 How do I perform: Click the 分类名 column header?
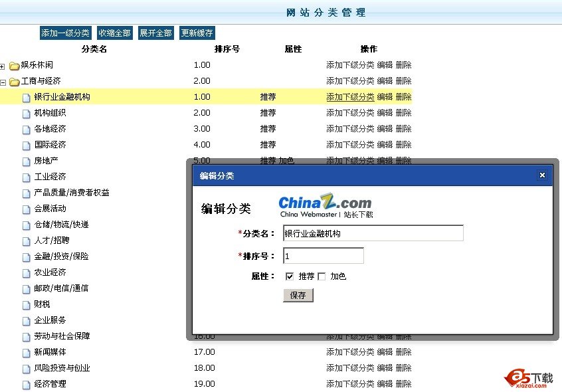click(x=94, y=49)
